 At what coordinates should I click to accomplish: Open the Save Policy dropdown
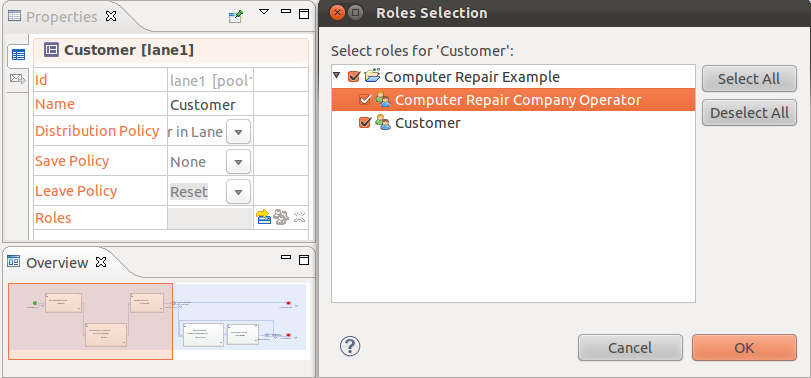coord(238,162)
